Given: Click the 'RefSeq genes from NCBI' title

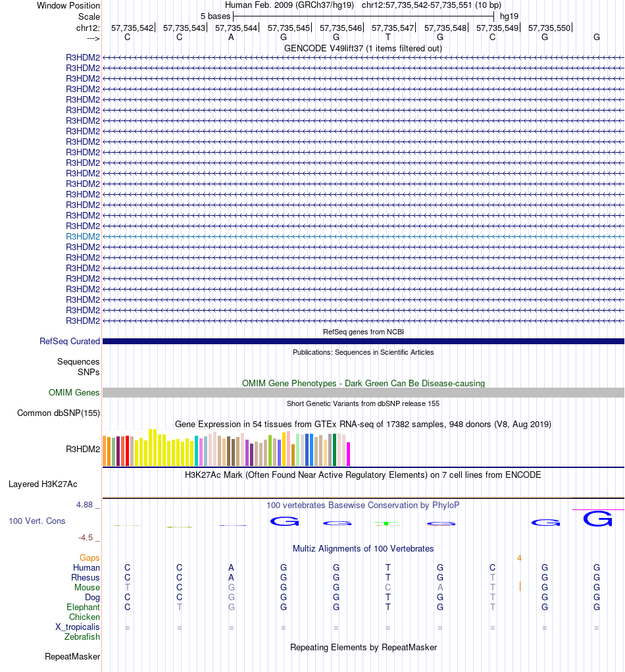Looking at the screenshot, I should [363, 332].
